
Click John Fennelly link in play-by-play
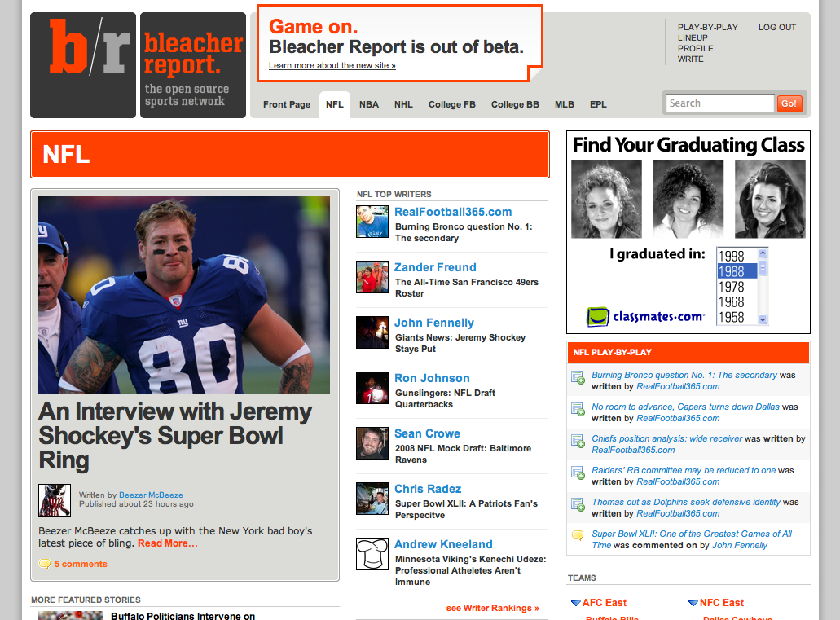pos(739,545)
